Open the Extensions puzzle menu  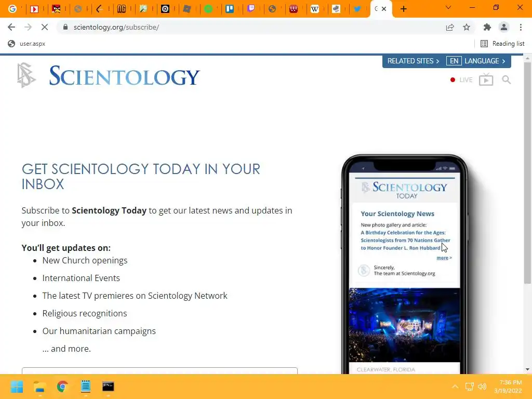tap(487, 27)
